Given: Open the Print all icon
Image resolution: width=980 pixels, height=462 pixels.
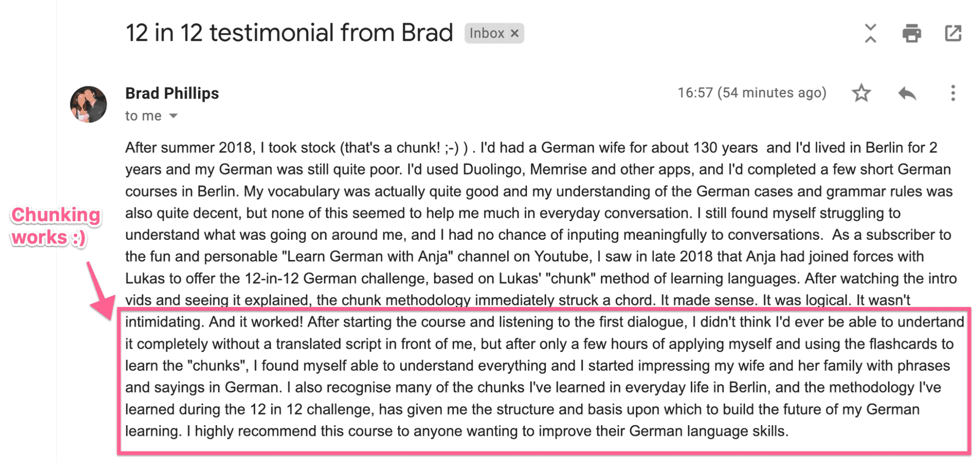Looking at the screenshot, I should (x=911, y=33).
